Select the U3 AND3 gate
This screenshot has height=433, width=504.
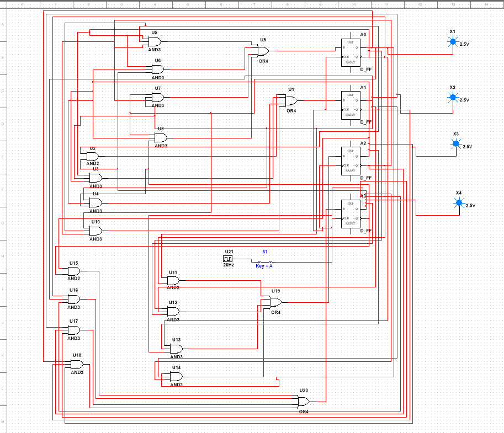(96, 178)
